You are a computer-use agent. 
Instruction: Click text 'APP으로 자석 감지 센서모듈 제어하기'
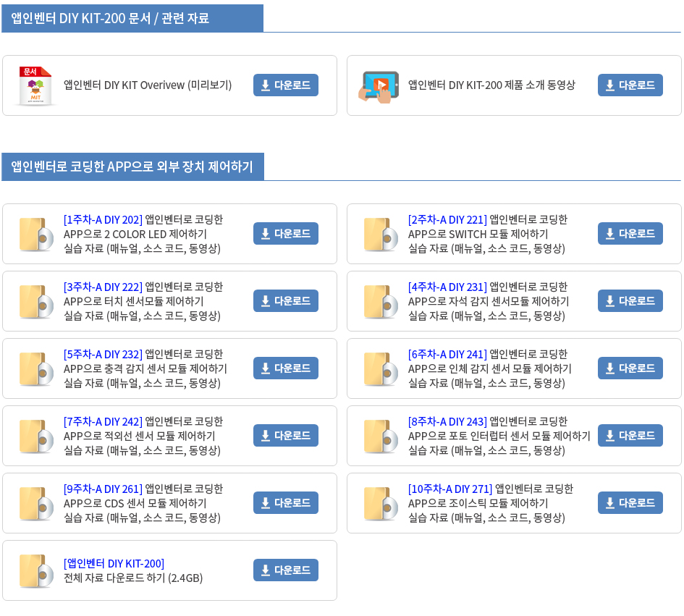(x=489, y=301)
